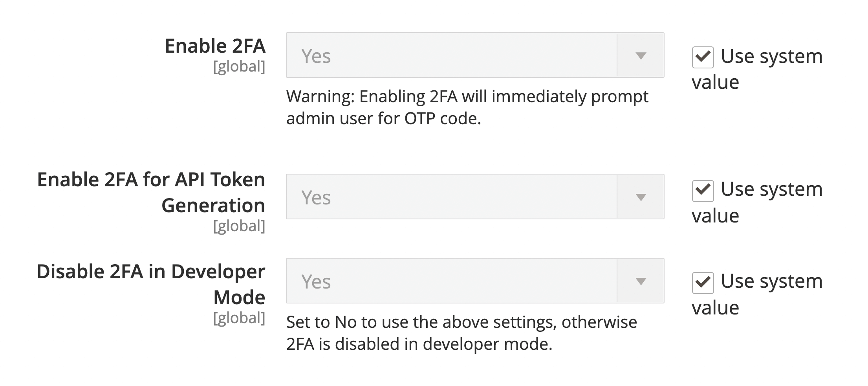Screen dimensions: 868x386
Task: Click the 'Set to No' developer mode note
Action: (x=462, y=333)
